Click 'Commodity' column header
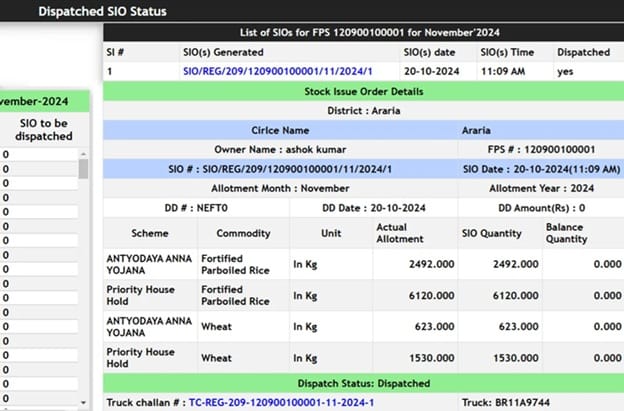This screenshot has width=624, height=411. [x=244, y=233]
